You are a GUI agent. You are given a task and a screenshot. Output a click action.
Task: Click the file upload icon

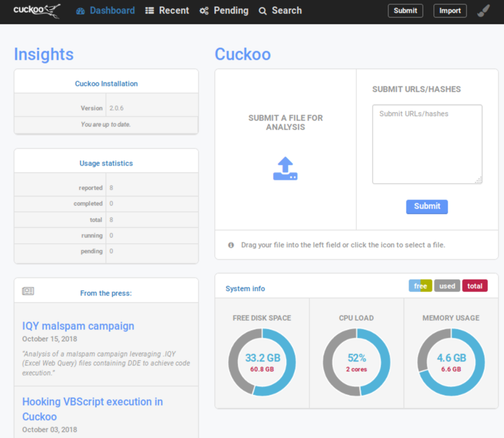(x=285, y=168)
